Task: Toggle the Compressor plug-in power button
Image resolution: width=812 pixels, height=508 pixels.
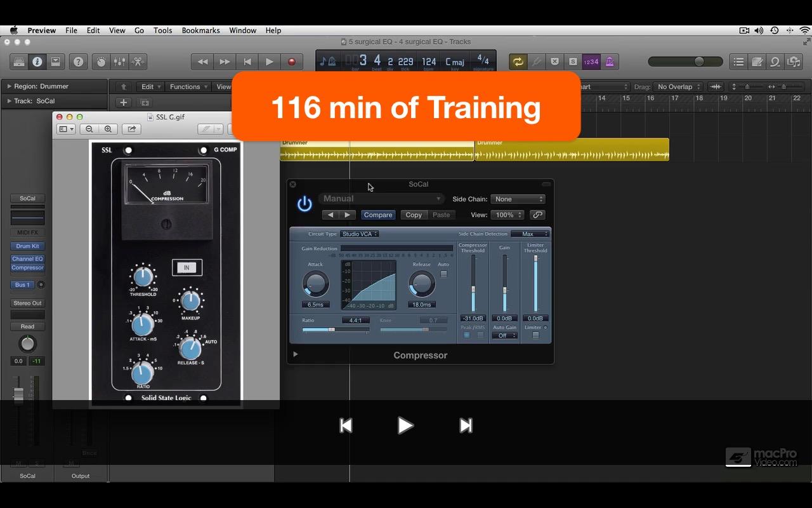Action: [304, 203]
